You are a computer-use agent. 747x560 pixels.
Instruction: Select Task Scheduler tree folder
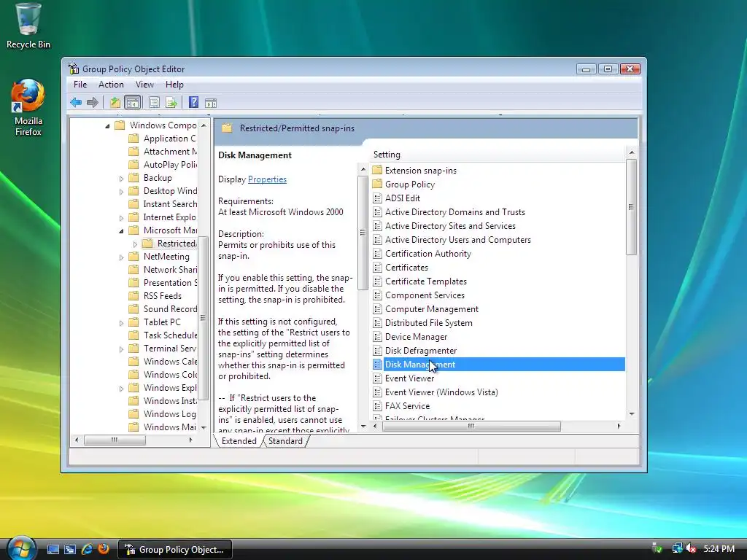pos(170,335)
